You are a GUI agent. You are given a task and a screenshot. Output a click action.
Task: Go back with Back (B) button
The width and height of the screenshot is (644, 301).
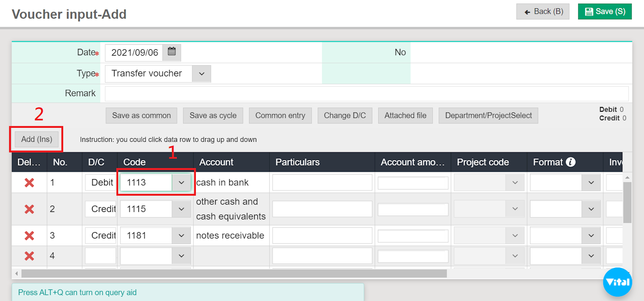pos(543,12)
